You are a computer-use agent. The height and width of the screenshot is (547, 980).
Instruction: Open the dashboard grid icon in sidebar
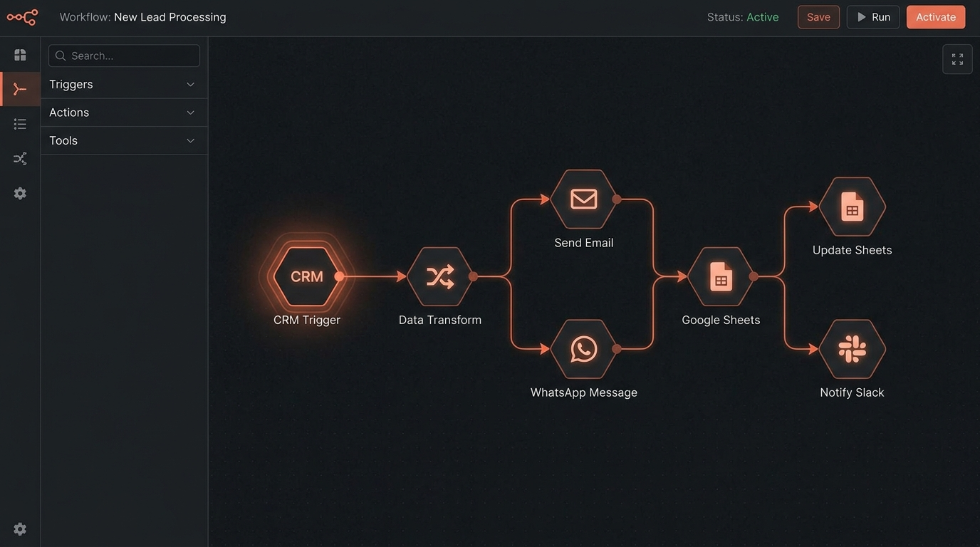pyautogui.click(x=20, y=55)
